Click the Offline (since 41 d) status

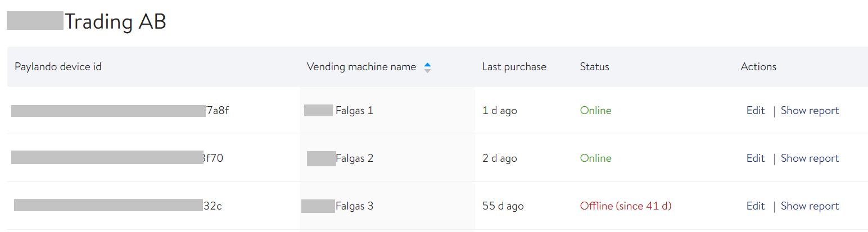pyautogui.click(x=626, y=206)
